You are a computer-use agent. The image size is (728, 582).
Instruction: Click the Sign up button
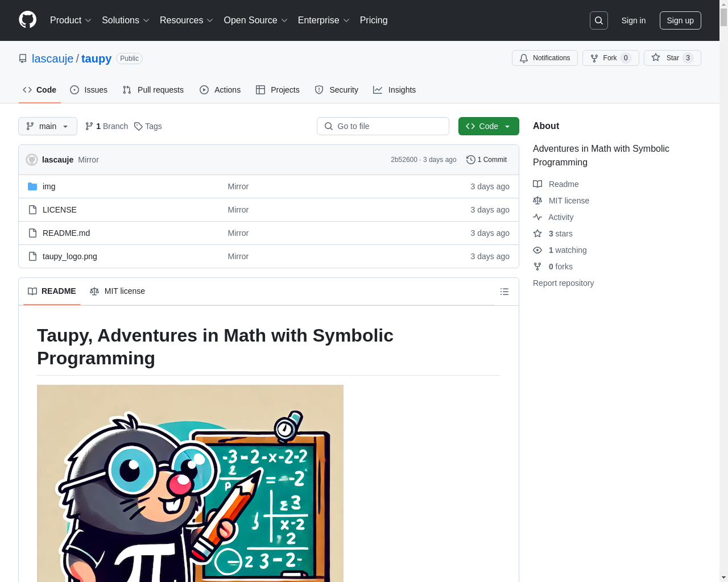pos(680,20)
